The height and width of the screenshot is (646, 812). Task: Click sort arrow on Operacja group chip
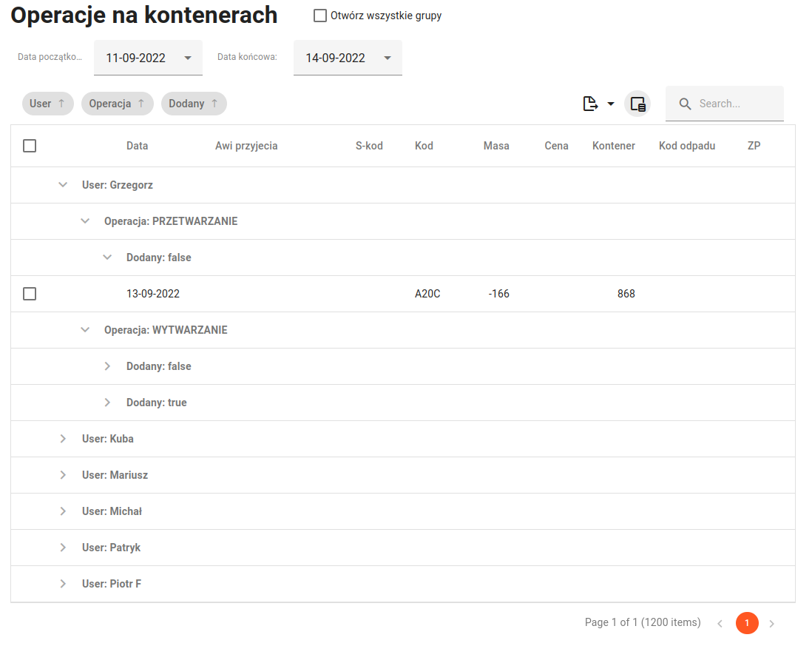coord(141,104)
